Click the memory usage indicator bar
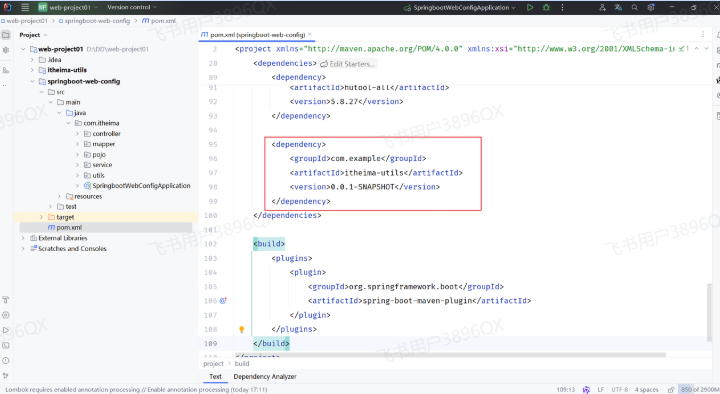 pos(699,389)
